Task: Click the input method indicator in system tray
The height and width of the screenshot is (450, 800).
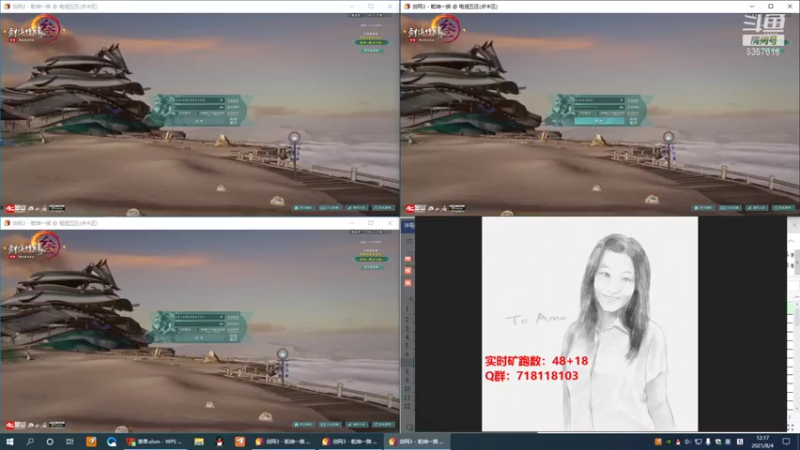Action: (x=740, y=441)
